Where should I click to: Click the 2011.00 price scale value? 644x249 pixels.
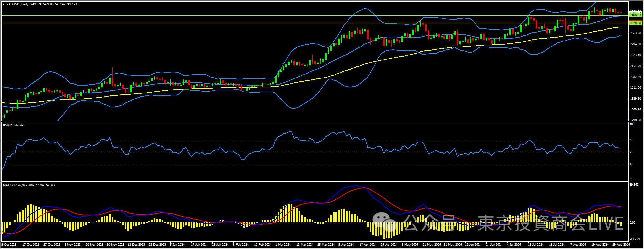pos(635,88)
